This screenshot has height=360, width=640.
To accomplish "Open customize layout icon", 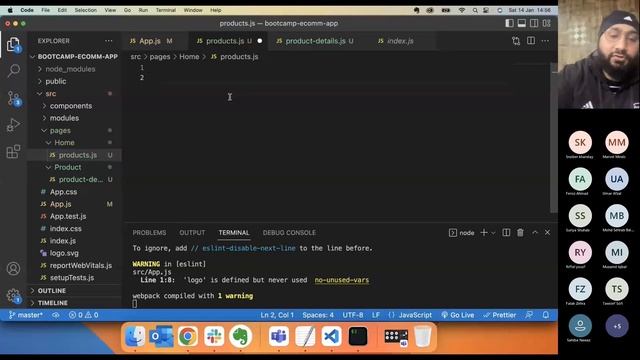I will (547, 23).
